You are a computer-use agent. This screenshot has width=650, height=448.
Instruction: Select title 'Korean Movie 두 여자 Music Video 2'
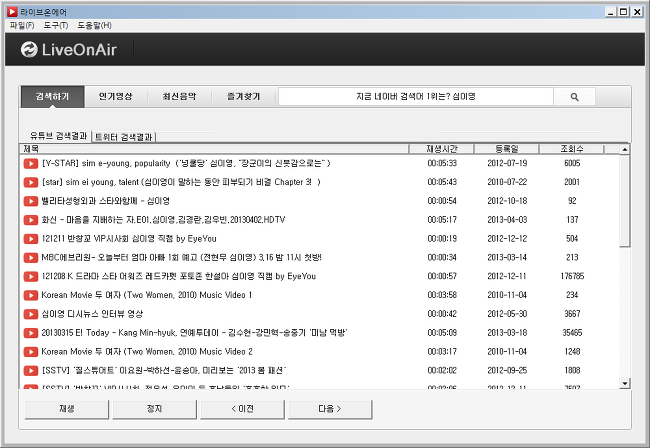[147, 352]
